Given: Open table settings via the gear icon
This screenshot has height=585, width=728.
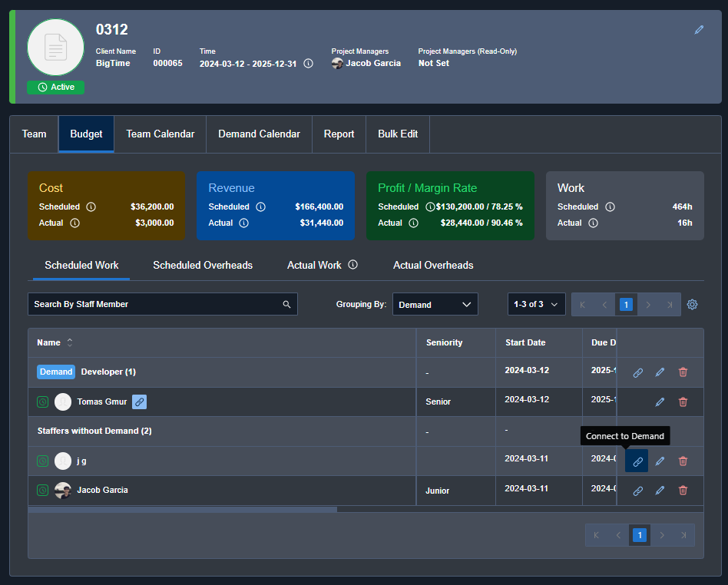Looking at the screenshot, I should (692, 304).
